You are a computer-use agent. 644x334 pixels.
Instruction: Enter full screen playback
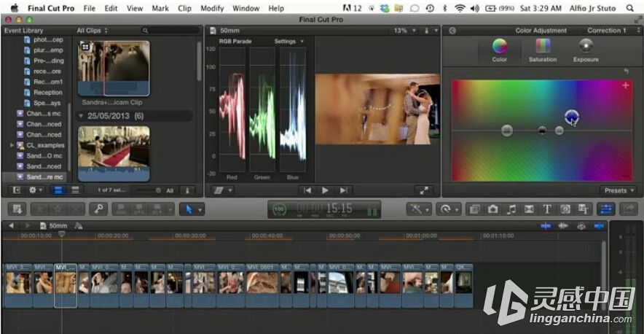click(x=424, y=190)
